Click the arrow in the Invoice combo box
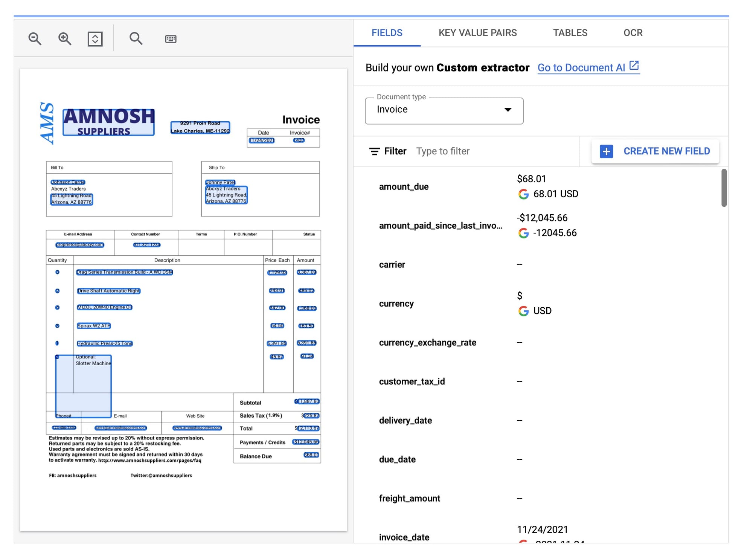 (x=508, y=110)
